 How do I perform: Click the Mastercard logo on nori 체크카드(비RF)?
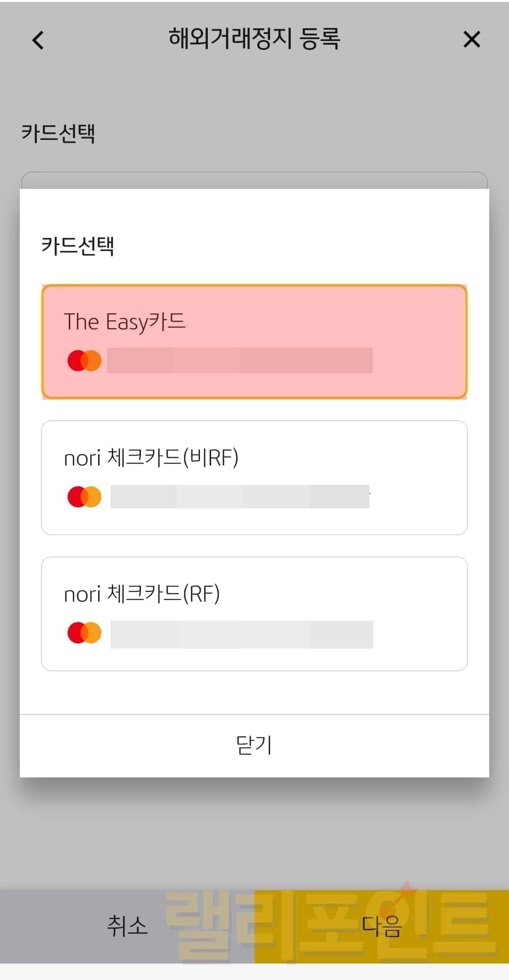coord(84,497)
